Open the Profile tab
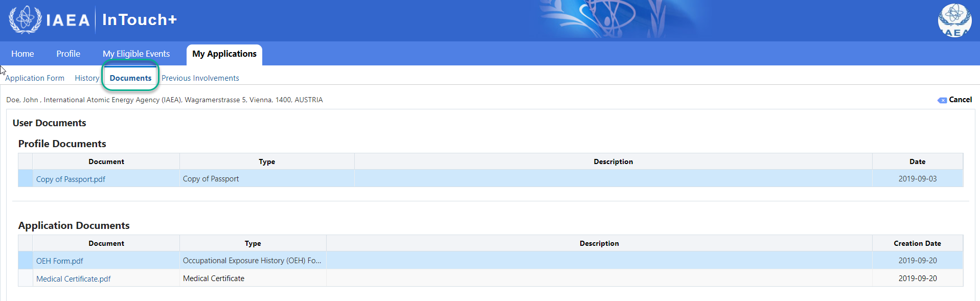Screen dimensions: 980x301 (68, 54)
